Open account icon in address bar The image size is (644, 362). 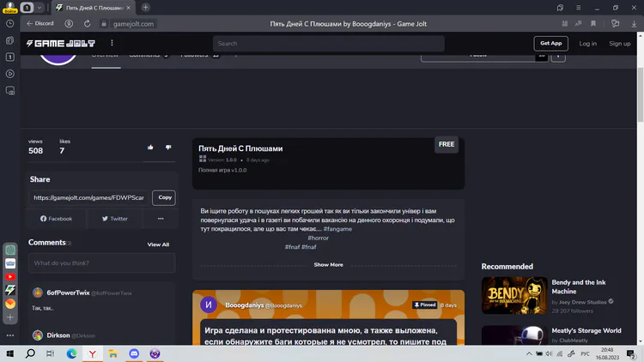69,24
